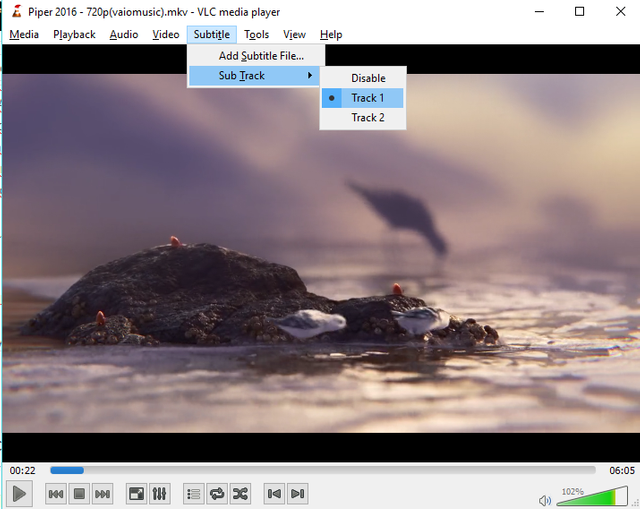Step to previous chapter icon
Screen dimensions: 640x509
click(274, 494)
